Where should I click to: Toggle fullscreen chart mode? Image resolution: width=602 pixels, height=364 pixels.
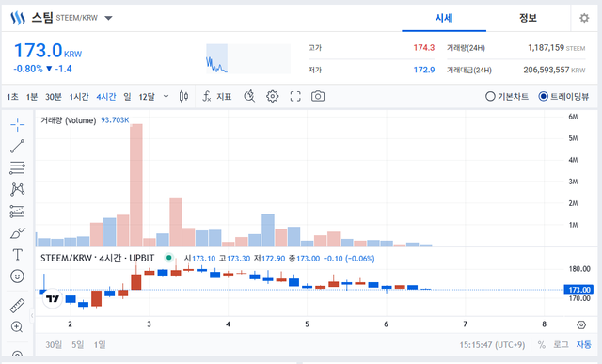tap(295, 96)
